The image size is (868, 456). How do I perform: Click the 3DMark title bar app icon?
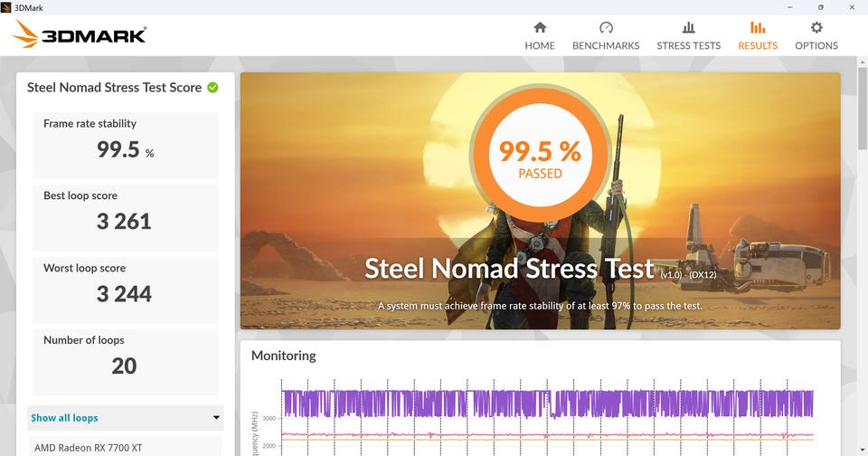click(6, 7)
